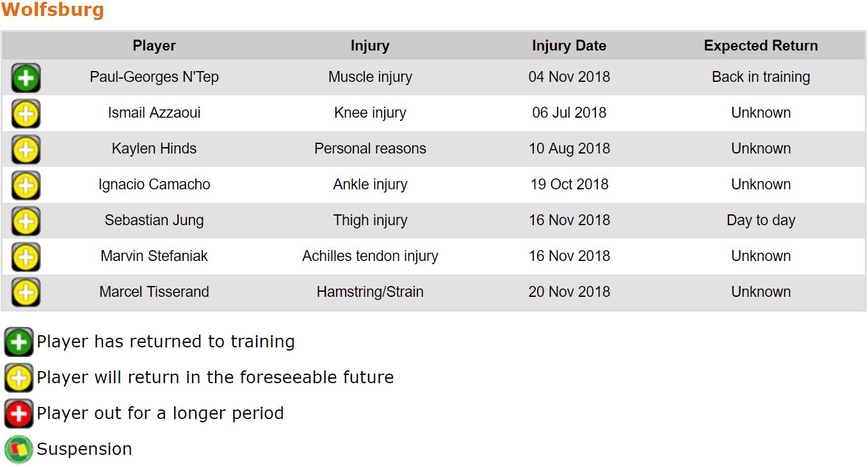The width and height of the screenshot is (868, 467).
Task: Click yellow status icon beside Ismail Azzaoui
Action: point(26,114)
